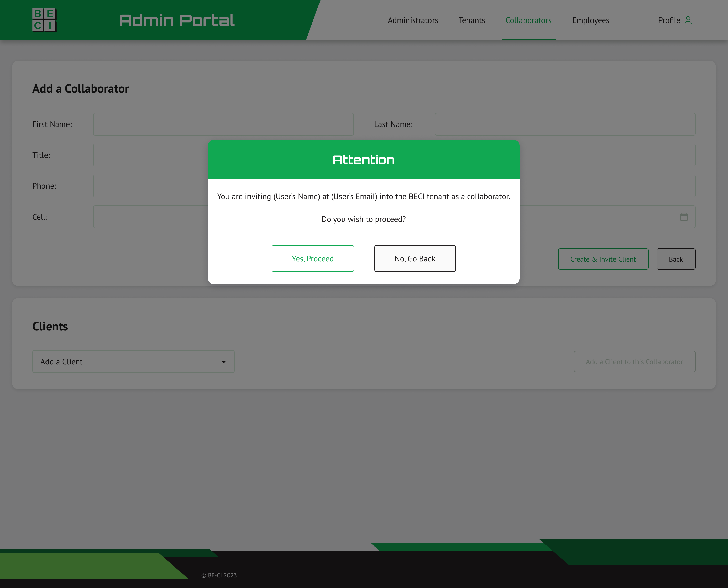
Task: Select the Collaborators tab
Action: pyautogui.click(x=528, y=20)
